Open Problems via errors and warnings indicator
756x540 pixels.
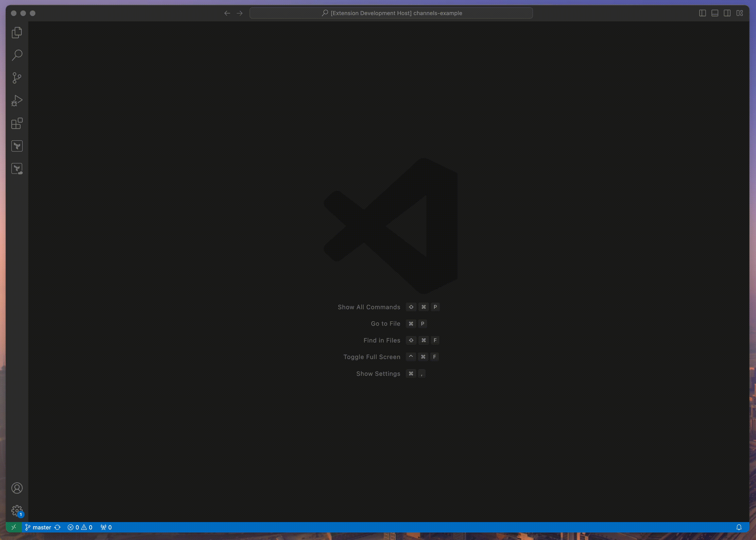[x=80, y=527]
